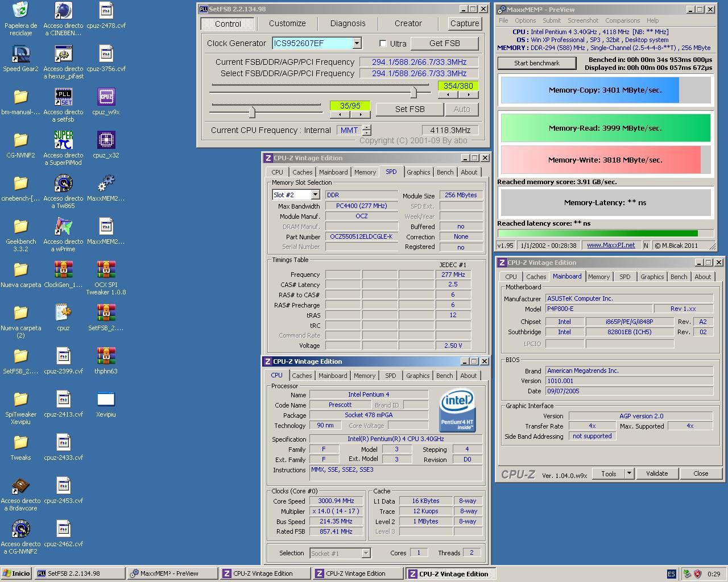Open the Comparisons menu in MaxxMEM

[622, 20]
